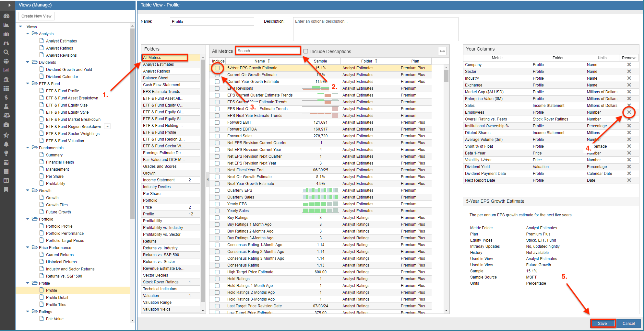Open the bar chart icon in sidebar
Image resolution: width=644 pixels, height=331 pixels.
pos(6,70)
